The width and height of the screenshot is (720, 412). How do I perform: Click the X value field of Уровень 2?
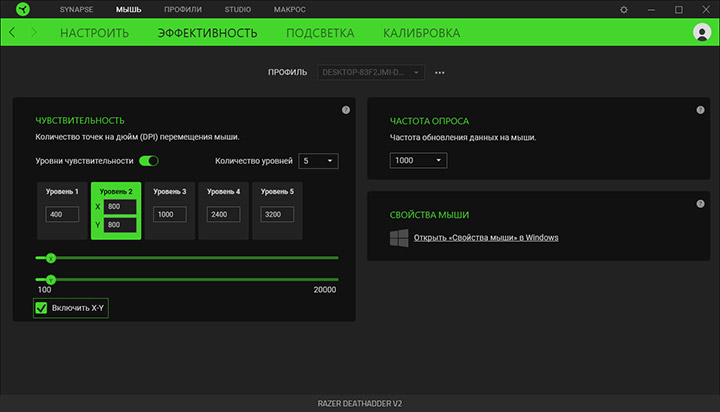(120, 207)
